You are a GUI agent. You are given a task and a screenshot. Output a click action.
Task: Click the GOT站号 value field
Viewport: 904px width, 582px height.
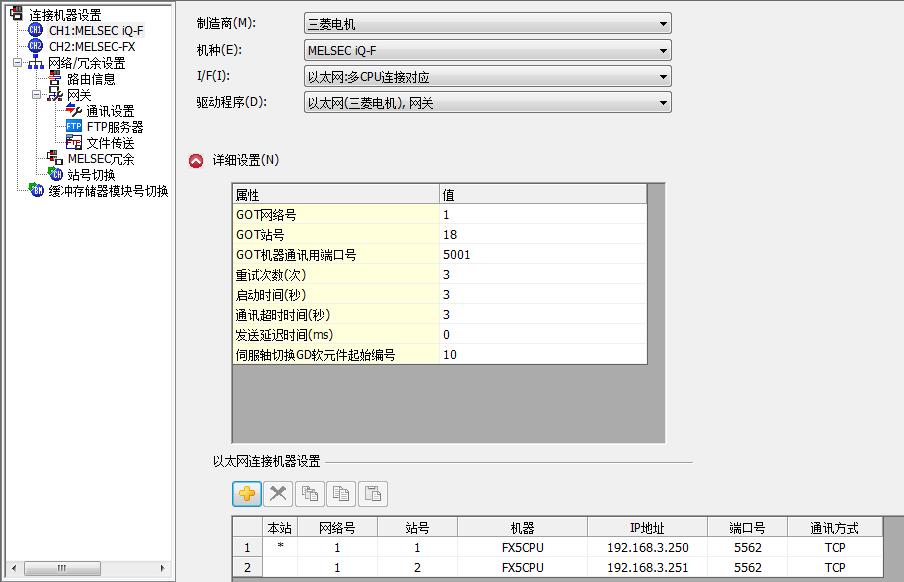click(542, 235)
